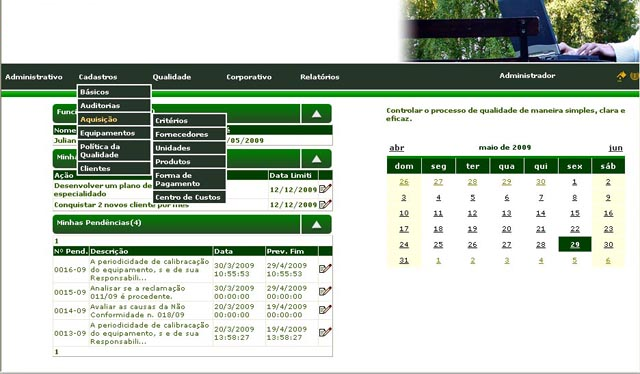Choose Política da Qualidade menu entry
This screenshot has width=640, height=374.
coord(114,151)
